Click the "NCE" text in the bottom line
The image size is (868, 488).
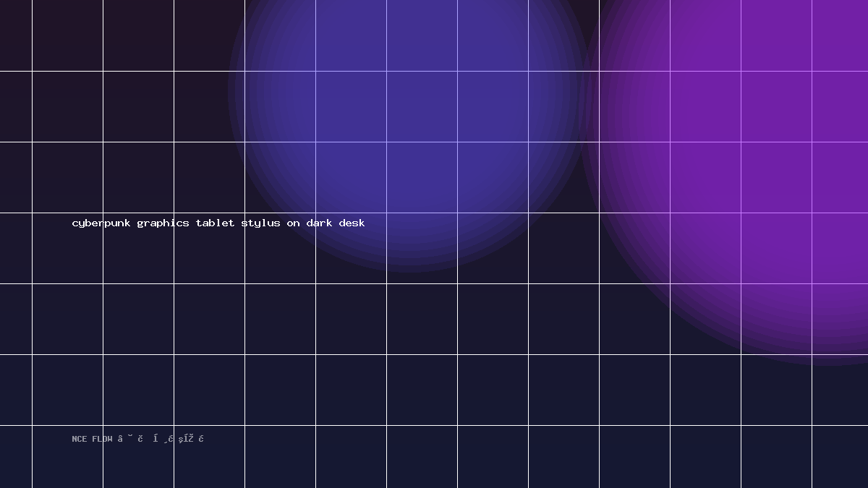pyautogui.click(x=80, y=439)
